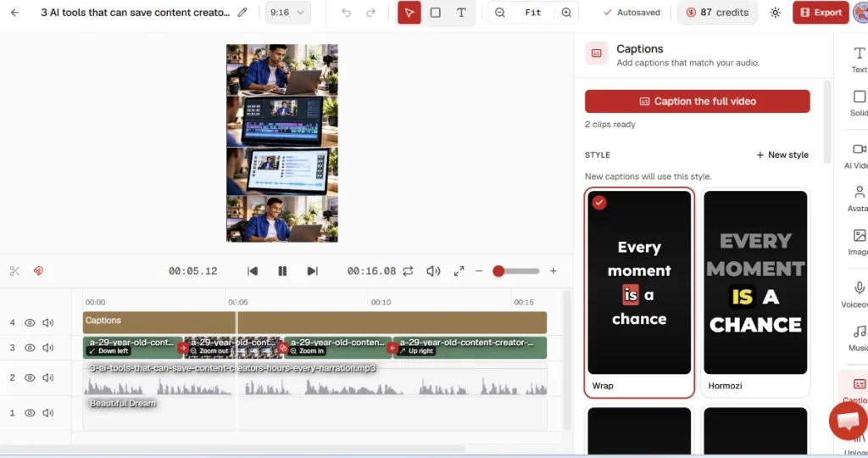Select the Hormozi caption style

(755, 293)
